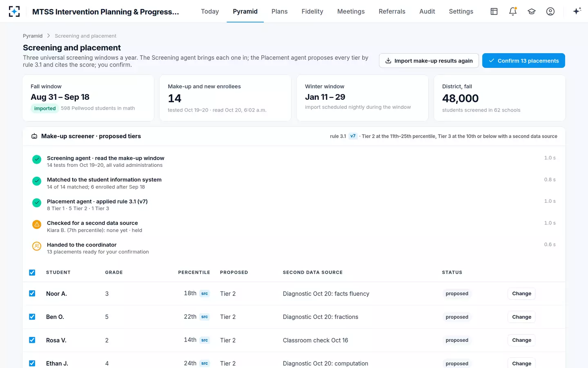Open the user account profile icon
The height and width of the screenshot is (368, 588).
point(550,11)
